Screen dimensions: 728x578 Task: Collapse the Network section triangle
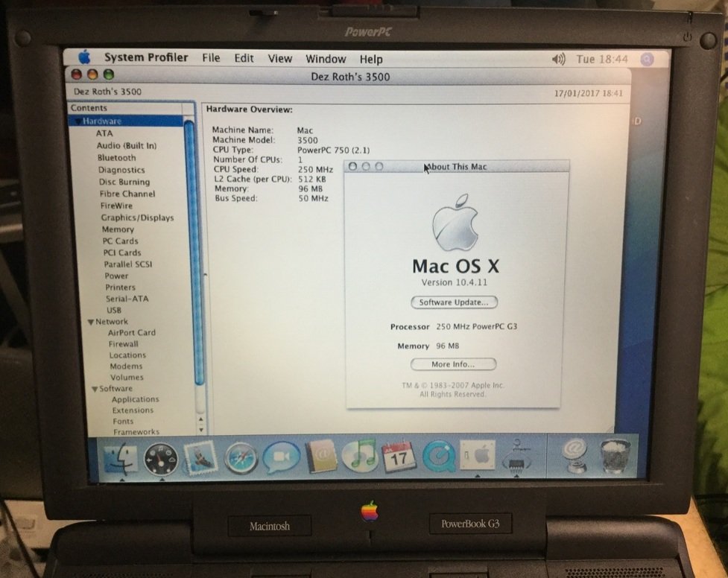click(x=91, y=322)
